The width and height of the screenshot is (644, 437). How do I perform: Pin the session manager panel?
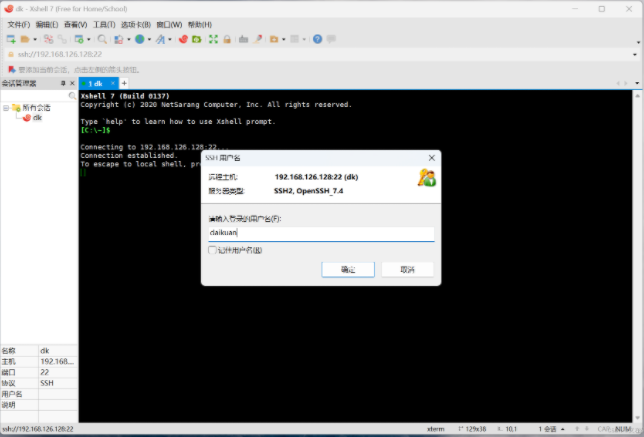point(61,83)
